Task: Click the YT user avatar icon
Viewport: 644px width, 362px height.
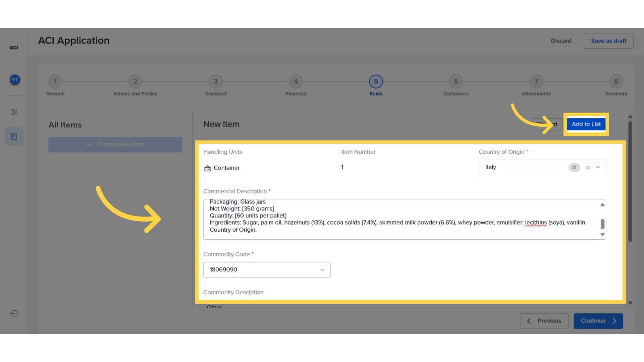Action: [14, 80]
